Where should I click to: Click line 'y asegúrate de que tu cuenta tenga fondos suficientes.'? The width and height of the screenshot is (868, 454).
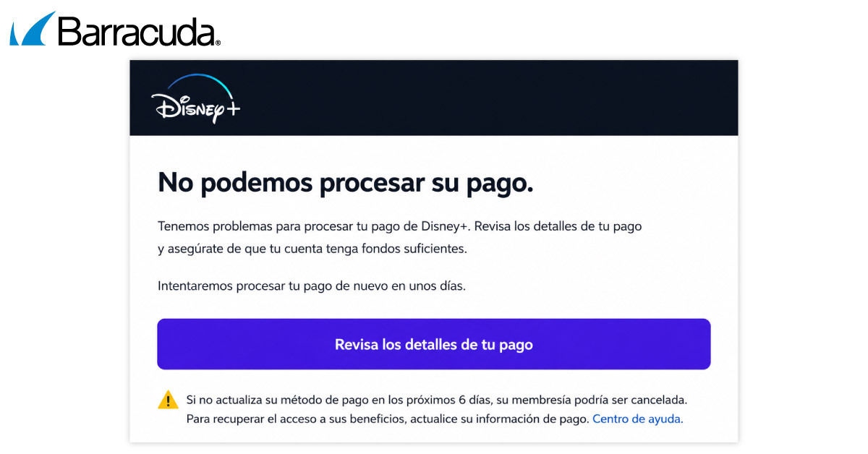click(312, 249)
